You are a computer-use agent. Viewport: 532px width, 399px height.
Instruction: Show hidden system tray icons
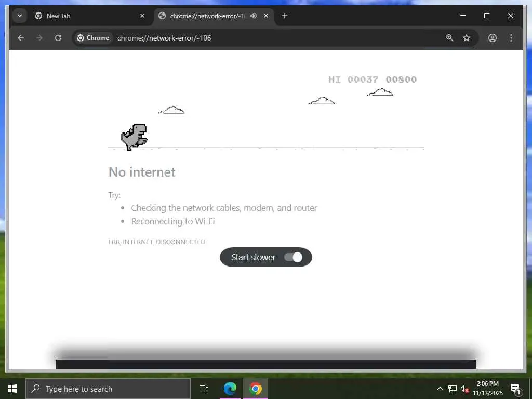440,389
